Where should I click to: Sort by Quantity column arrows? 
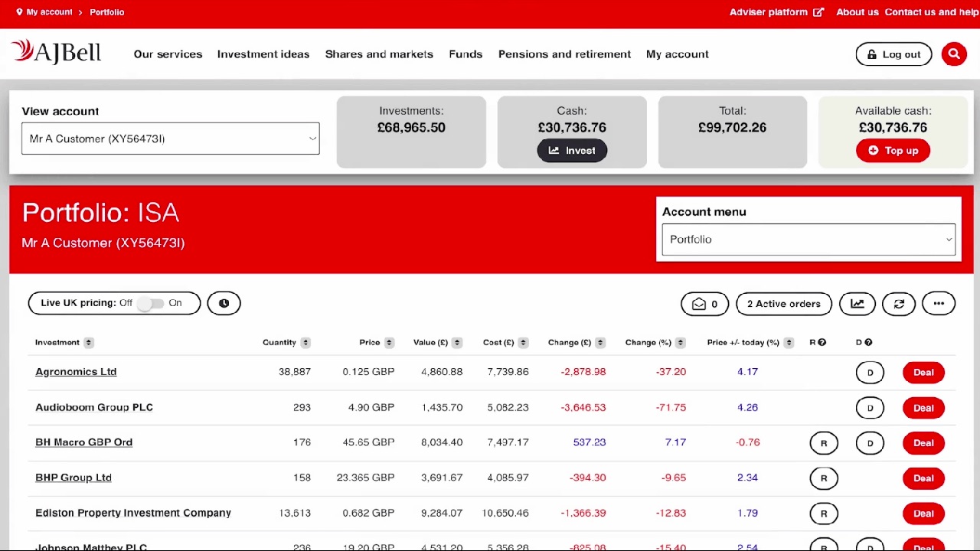(305, 342)
